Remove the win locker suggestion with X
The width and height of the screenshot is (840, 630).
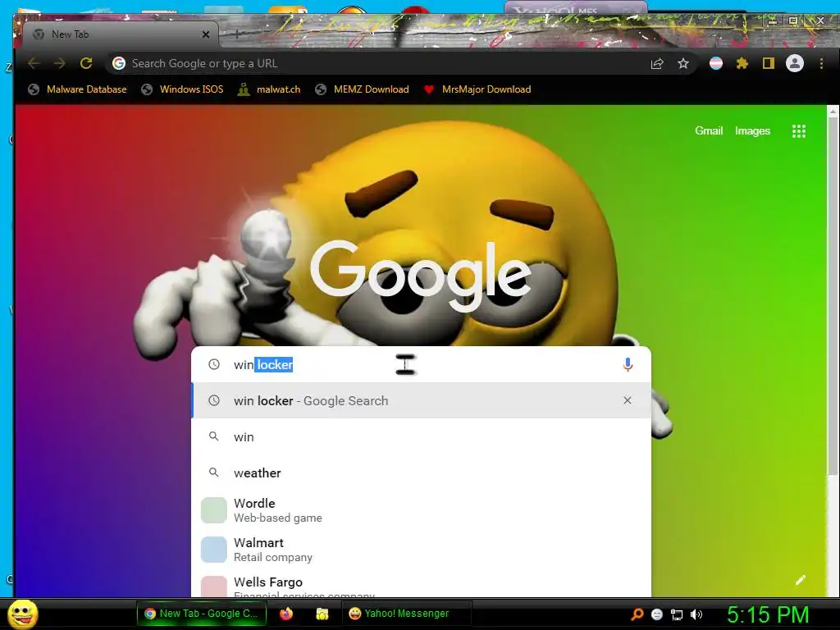628,400
